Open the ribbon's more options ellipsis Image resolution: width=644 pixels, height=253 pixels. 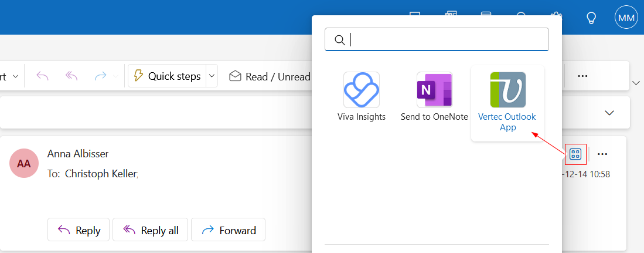pyautogui.click(x=582, y=76)
